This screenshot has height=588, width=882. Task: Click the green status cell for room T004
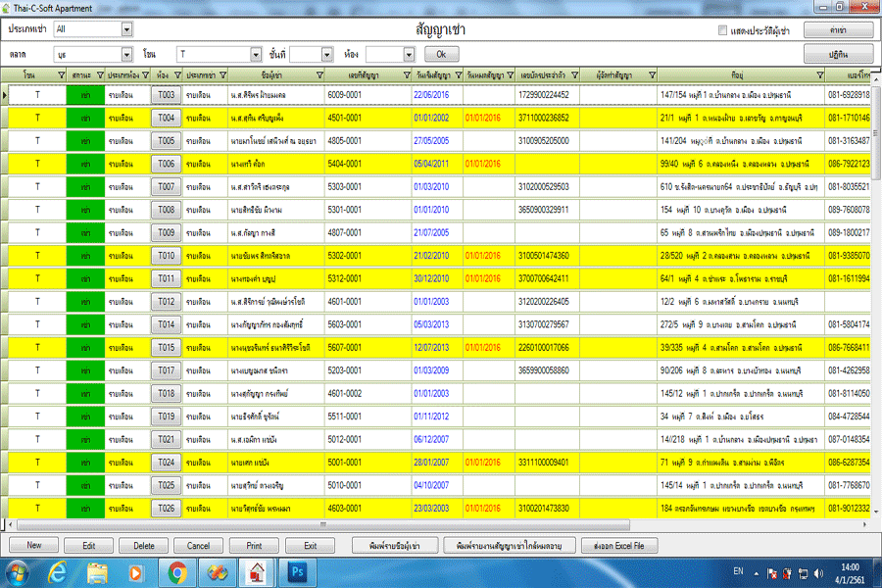point(85,118)
